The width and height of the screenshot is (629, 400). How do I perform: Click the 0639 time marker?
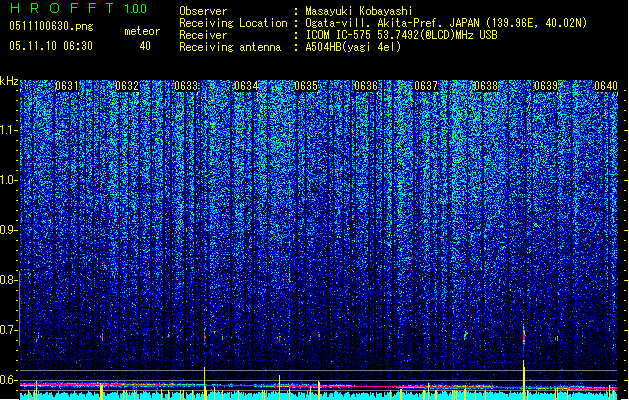pos(546,86)
